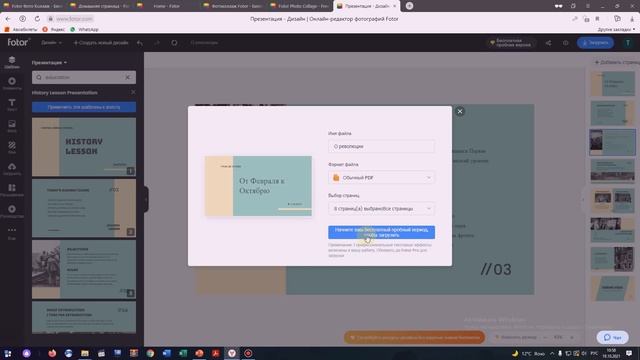Click the Undo arrow in the top toolbar
The height and width of the screenshot is (360, 640).
140,42
